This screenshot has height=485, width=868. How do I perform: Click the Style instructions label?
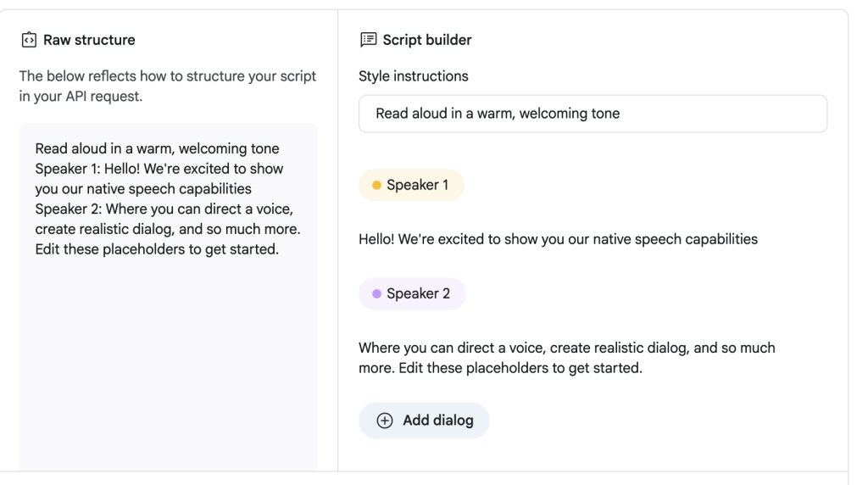(x=413, y=76)
